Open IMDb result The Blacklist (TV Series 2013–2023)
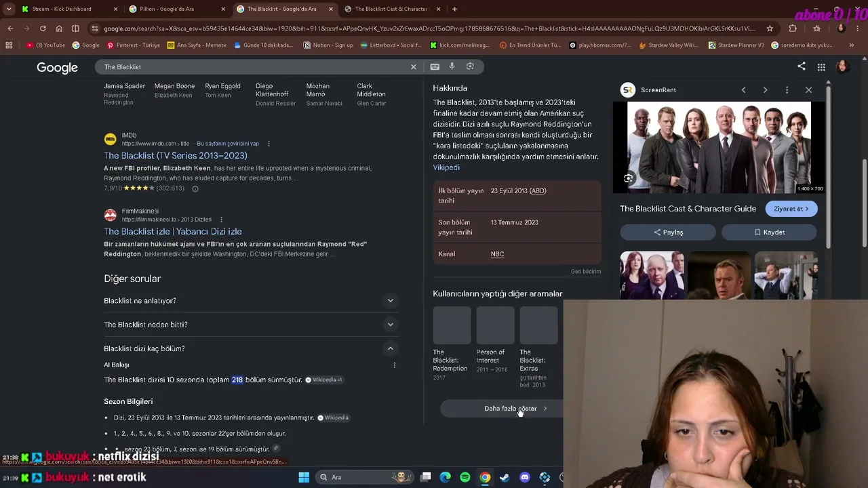 (x=176, y=156)
